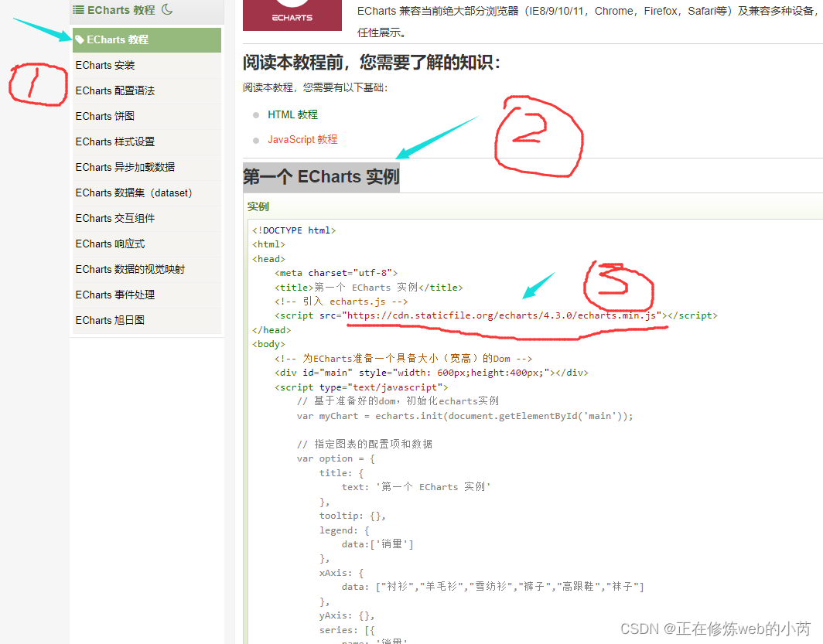This screenshot has height=644, width=823.
Task: Navigate to ECharts 数据集（dataset）
Action: (146, 193)
